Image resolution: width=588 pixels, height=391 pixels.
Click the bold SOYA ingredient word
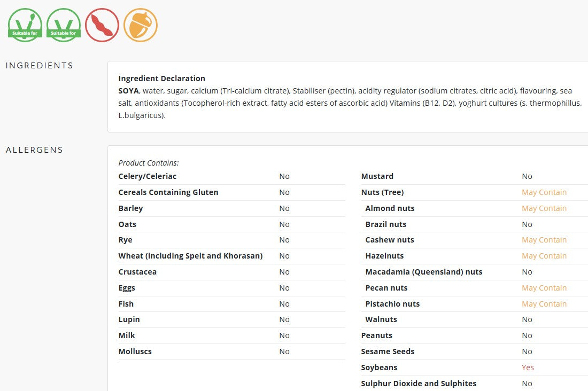pyautogui.click(x=128, y=91)
